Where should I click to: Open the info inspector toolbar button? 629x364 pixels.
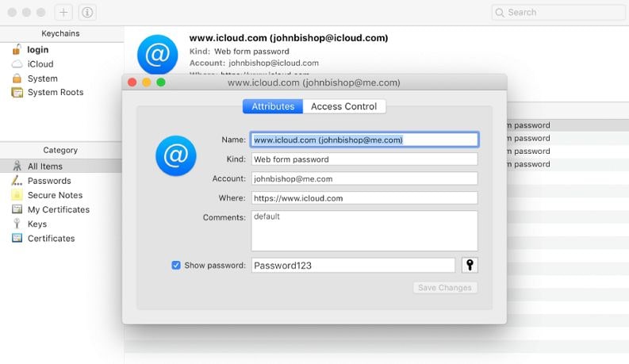pos(87,13)
